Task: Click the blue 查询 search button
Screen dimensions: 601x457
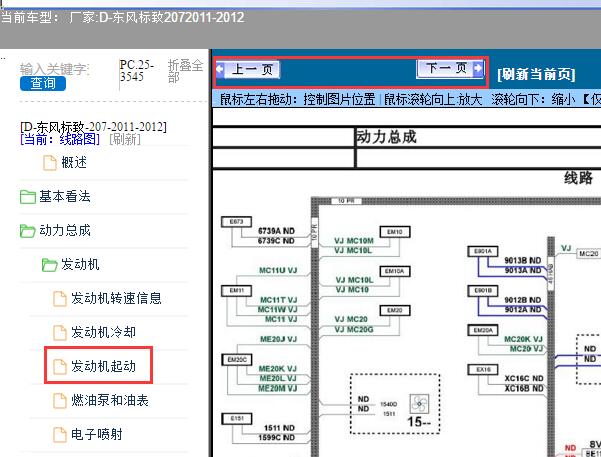Action: click(43, 83)
